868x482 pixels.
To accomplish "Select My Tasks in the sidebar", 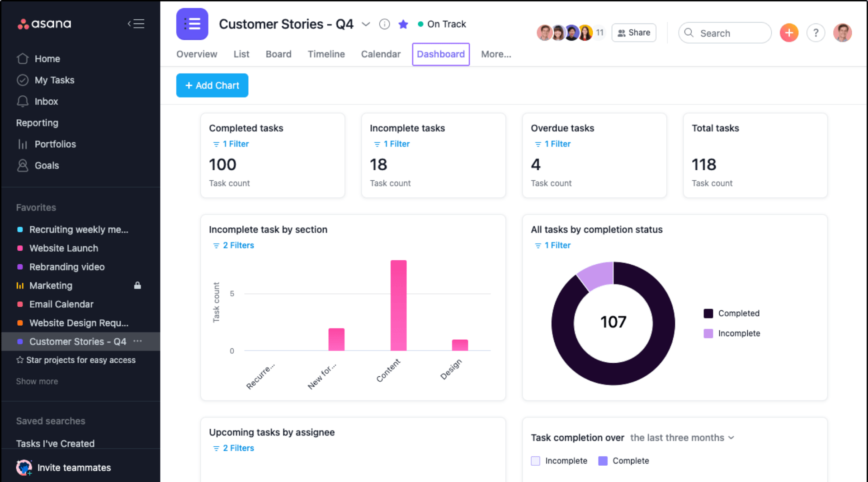I will point(54,80).
